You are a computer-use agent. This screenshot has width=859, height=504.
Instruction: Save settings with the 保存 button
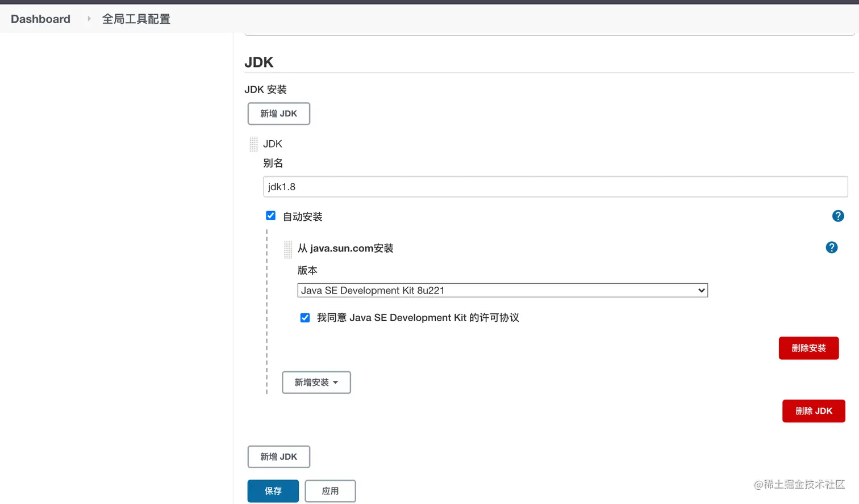pyautogui.click(x=273, y=491)
